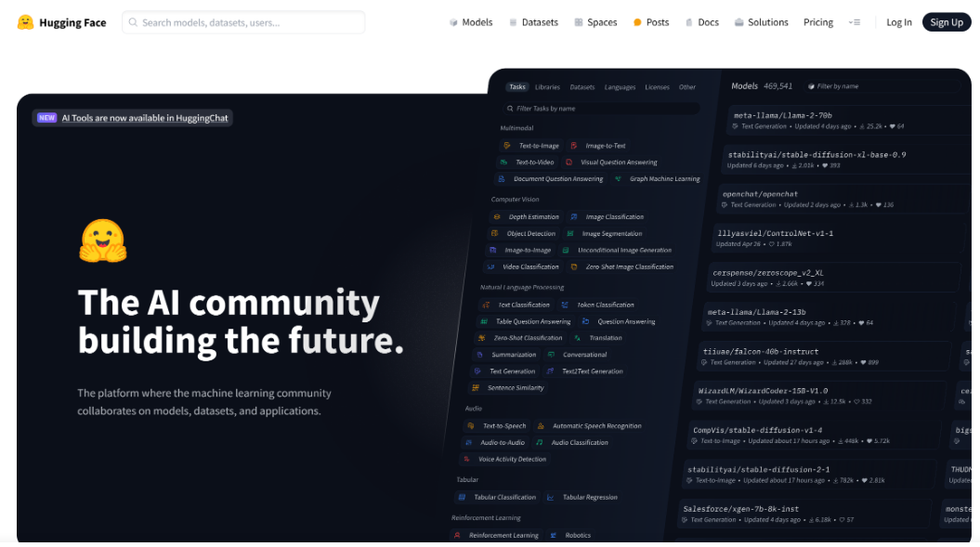Click the Zero Shot Image Classification chip

pos(621,267)
